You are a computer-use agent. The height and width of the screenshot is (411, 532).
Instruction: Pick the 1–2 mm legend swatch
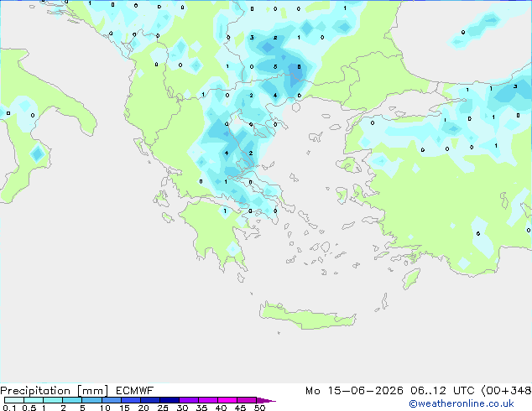[x=53, y=400]
